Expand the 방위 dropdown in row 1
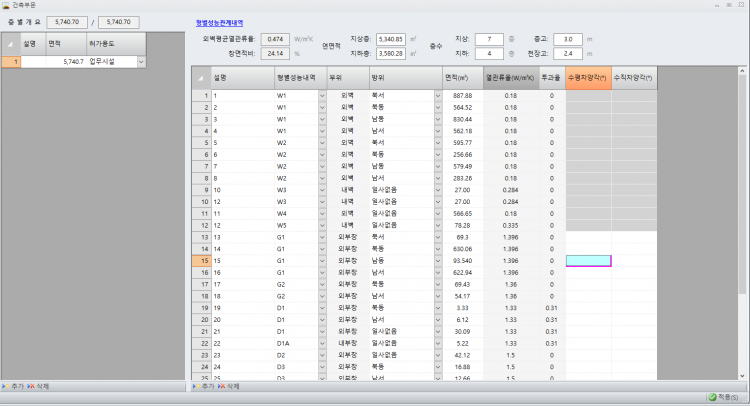 point(437,96)
